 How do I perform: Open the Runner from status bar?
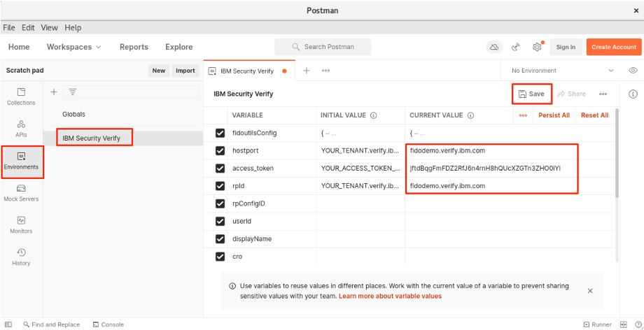tap(598, 324)
